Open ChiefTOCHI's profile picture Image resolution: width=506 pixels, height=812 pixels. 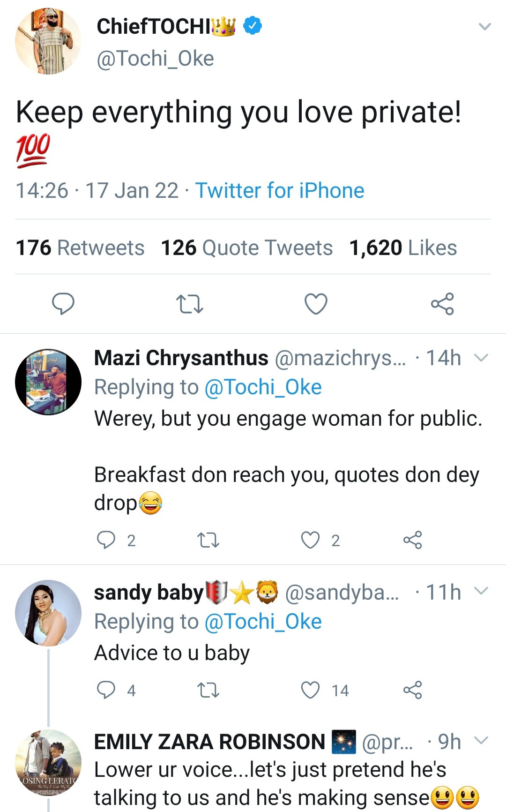[x=48, y=41]
